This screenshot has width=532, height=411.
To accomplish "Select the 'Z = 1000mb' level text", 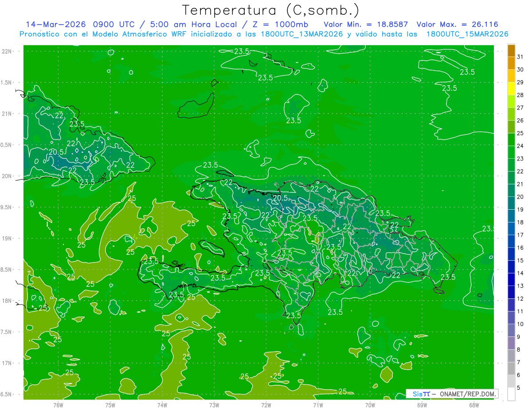I will pos(282,24).
